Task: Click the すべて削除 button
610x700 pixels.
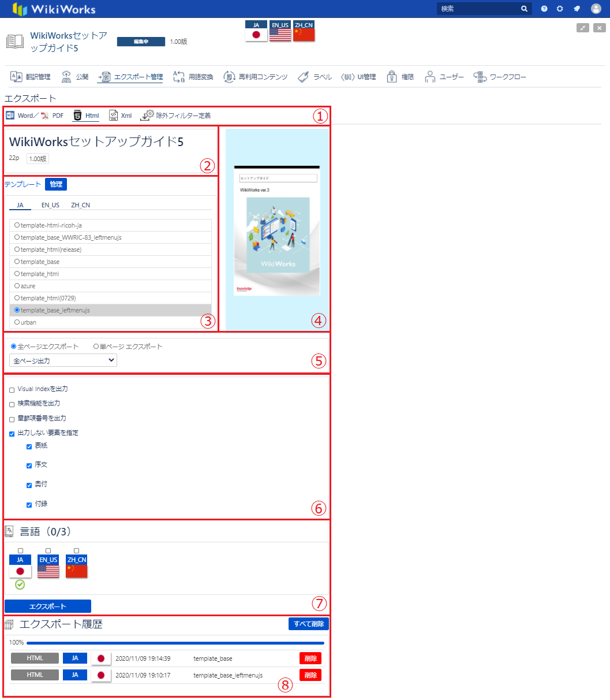Action: [x=309, y=624]
